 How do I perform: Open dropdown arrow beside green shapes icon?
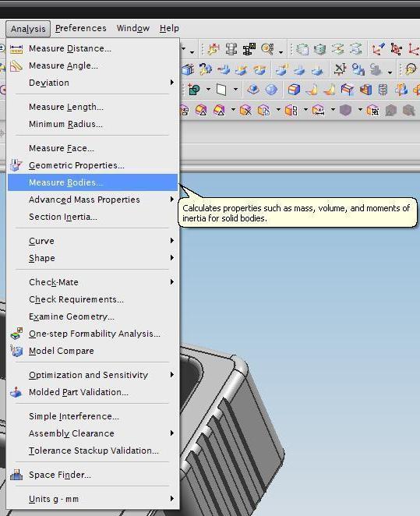point(208,89)
